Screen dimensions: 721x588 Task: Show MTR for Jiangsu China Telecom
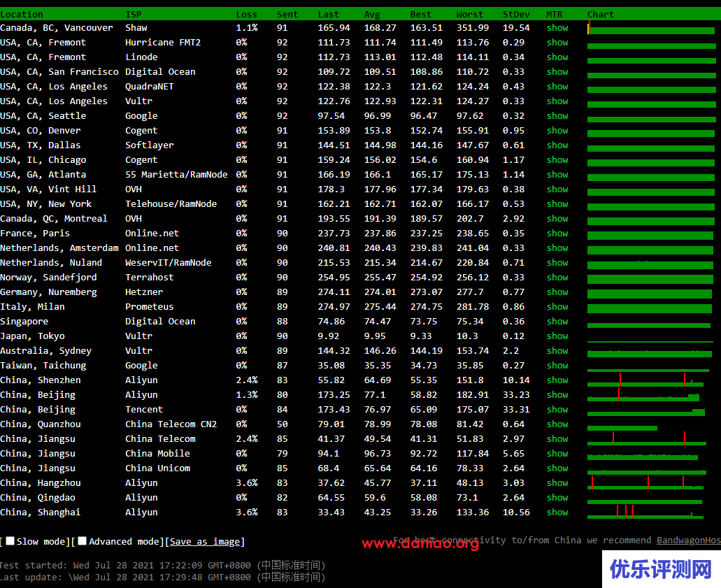pos(557,440)
